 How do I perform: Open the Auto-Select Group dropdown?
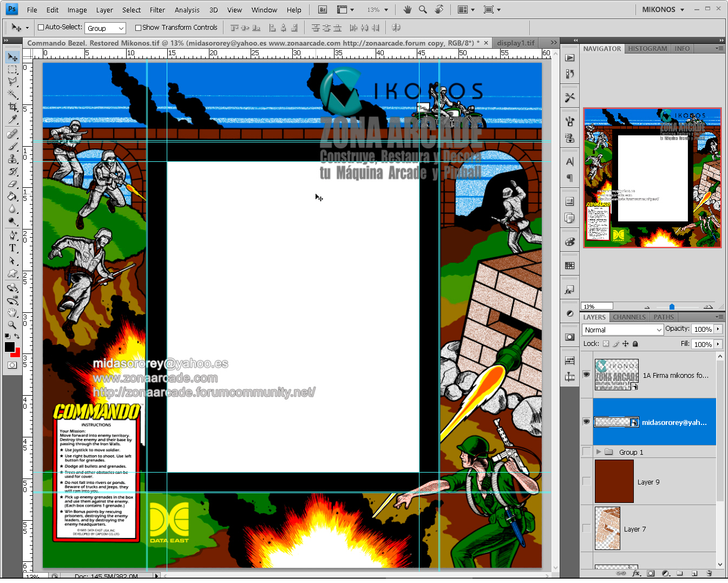tap(106, 28)
